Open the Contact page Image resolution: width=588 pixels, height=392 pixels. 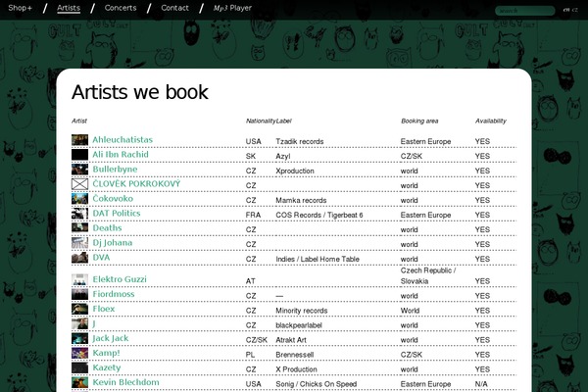click(x=174, y=8)
